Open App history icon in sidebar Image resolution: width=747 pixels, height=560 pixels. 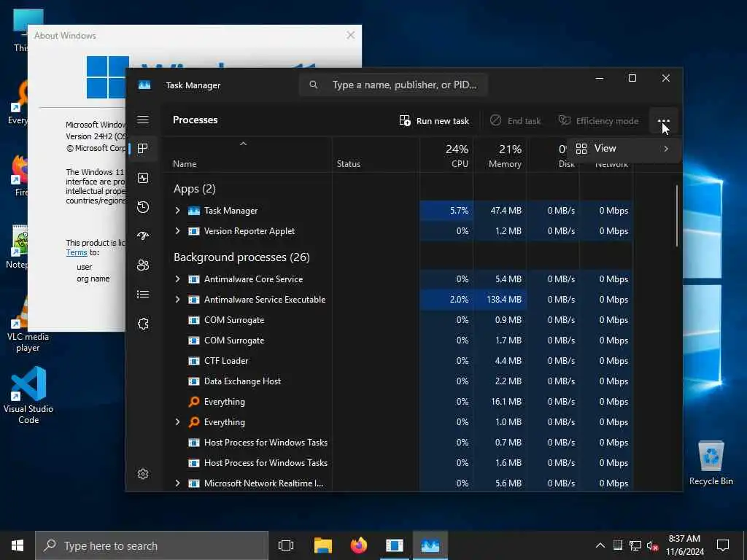point(143,206)
